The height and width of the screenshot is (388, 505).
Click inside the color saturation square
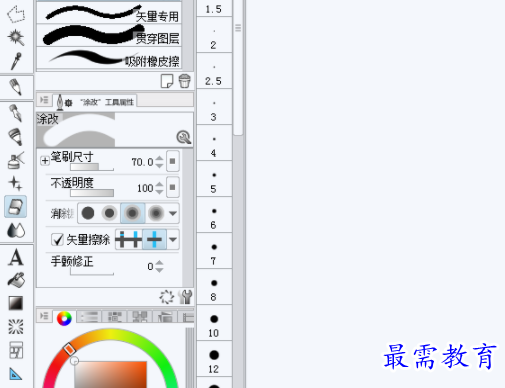pos(110,374)
